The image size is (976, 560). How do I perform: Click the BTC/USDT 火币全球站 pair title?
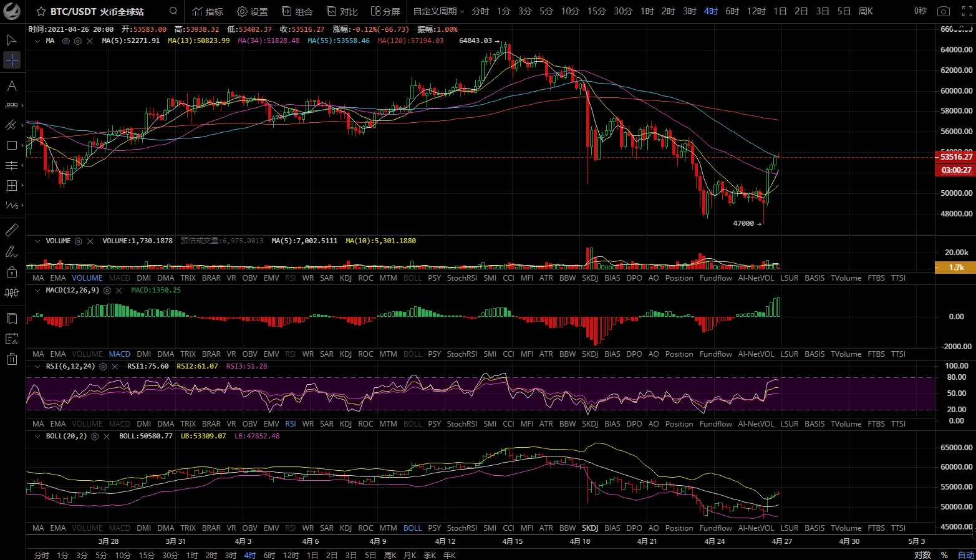pyautogui.click(x=97, y=11)
